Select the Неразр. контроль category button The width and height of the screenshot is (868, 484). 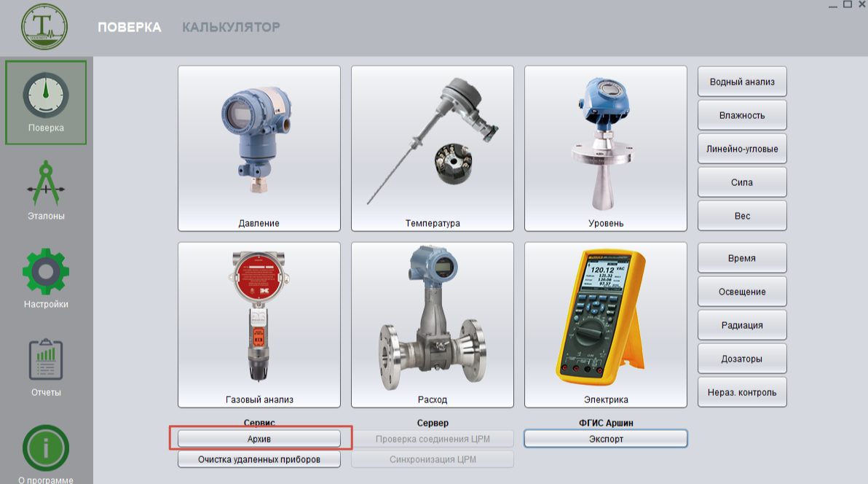pos(742,392)
